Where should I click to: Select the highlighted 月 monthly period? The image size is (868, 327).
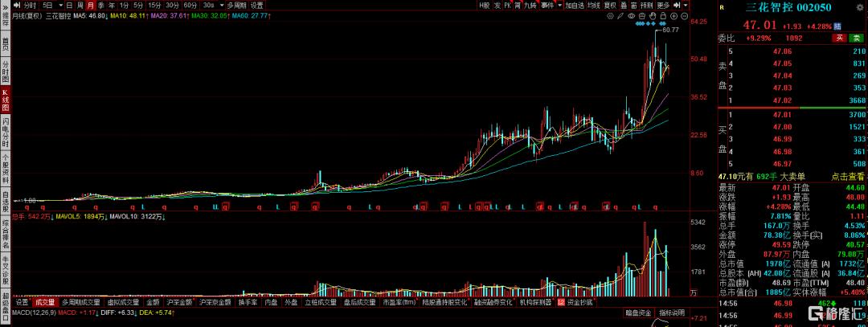90,5
